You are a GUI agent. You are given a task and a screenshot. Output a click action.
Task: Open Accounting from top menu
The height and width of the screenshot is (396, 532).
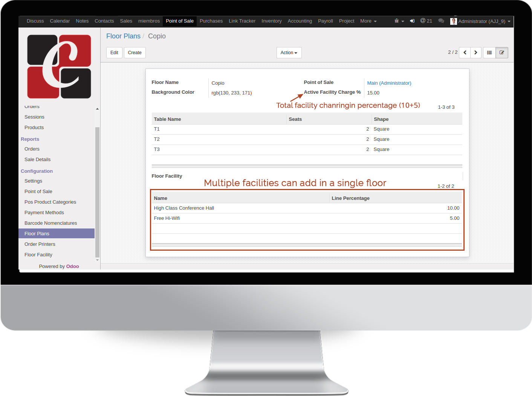[x=300, y=21]
